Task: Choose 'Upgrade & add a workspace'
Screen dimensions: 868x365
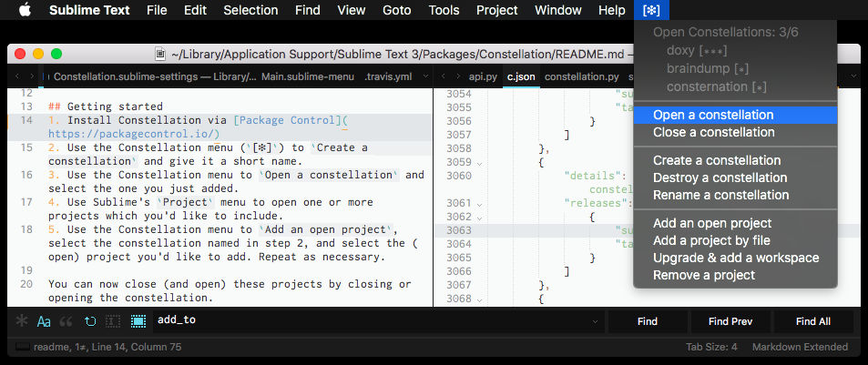Action: [x=735, y=258]
